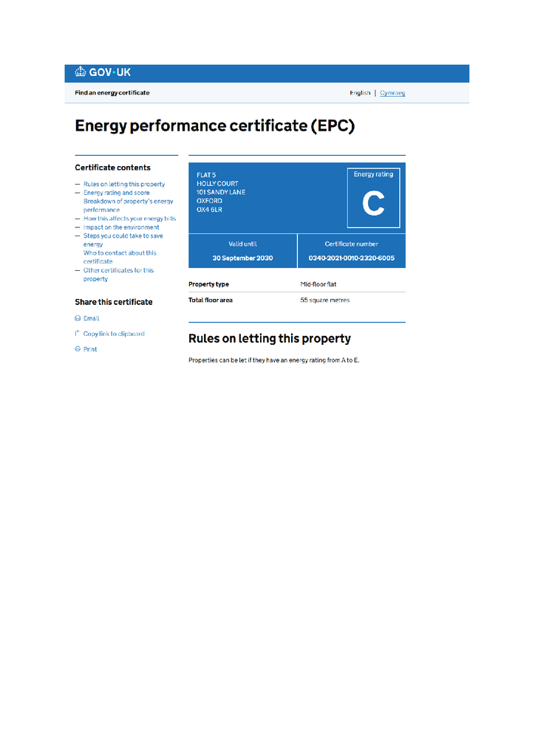Open Find an energy certificate link
This screenshot has width=535, height=756.
tap(112, 92)
